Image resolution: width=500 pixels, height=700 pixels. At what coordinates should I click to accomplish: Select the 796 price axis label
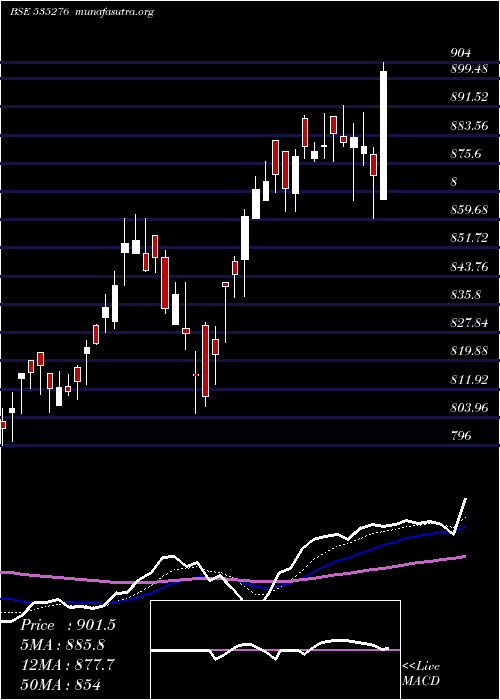pyautogui.click(x=461, y=436)
